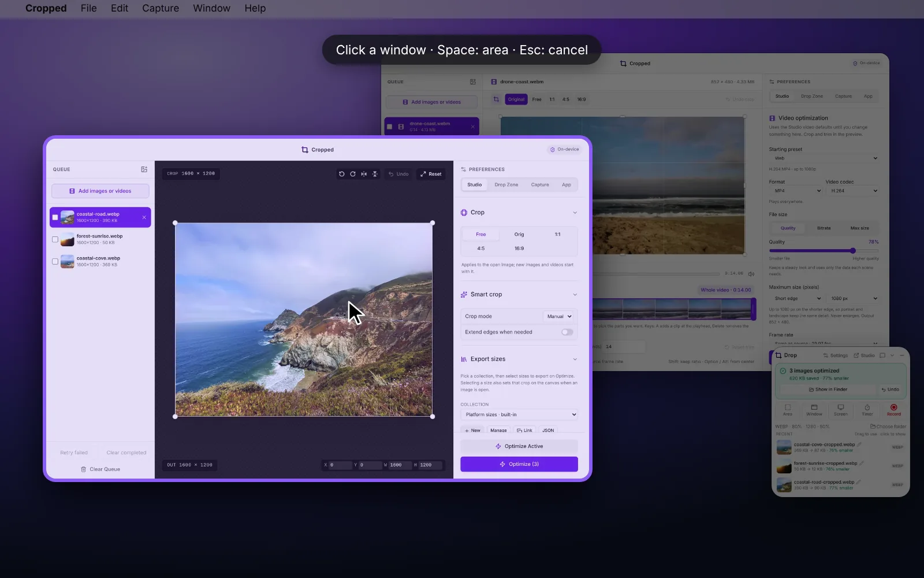Click the forest-sunrise-cropped.webp thumbnail in Drop window
The width and height of the screenshot is (924, 578).
784,466
